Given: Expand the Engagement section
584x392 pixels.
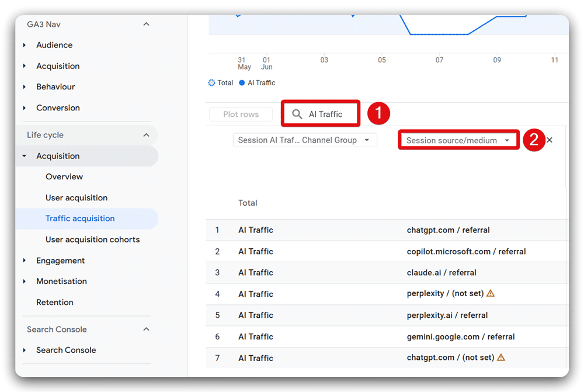Looking at the screenshot, I should click(x=60, y=261).
